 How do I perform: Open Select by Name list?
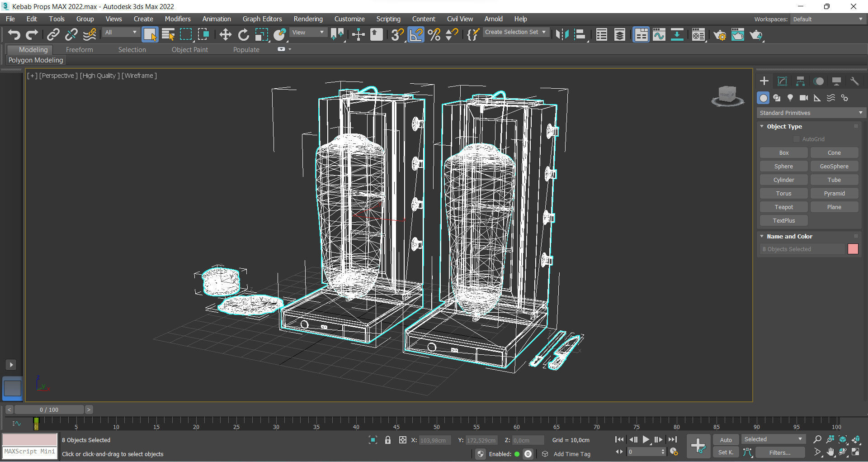click(168, 34)
